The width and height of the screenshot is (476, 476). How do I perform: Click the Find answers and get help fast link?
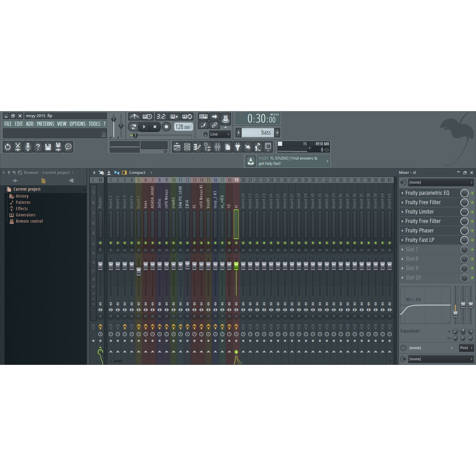288,161
